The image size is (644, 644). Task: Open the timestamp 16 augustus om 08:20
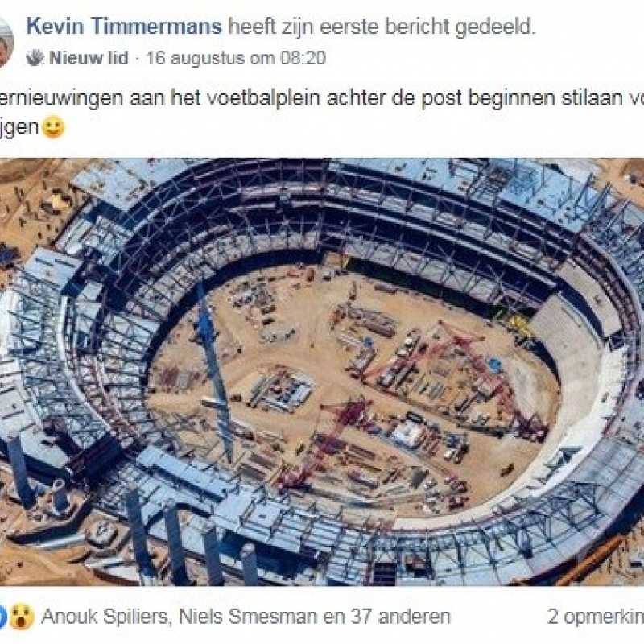click(236, 58)
